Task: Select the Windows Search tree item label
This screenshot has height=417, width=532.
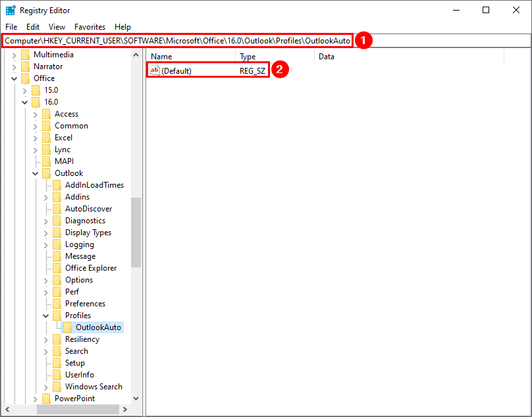Action: coord(93,387)
